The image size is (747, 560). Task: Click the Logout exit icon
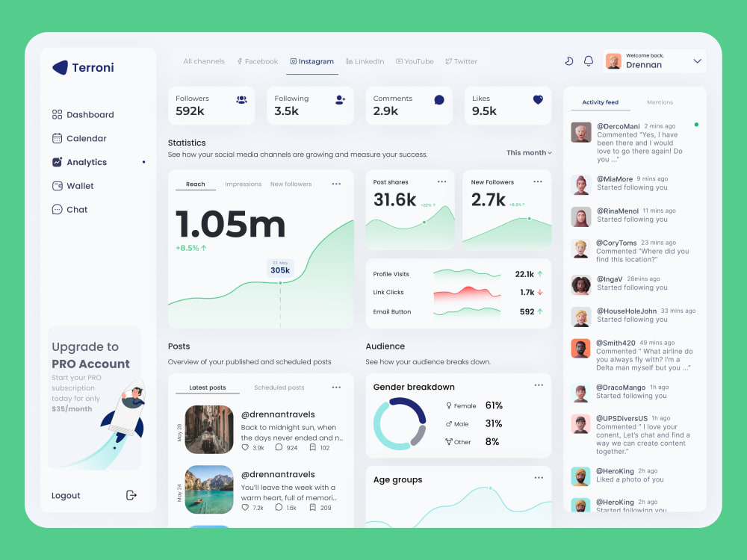click(x=131, y=495)
